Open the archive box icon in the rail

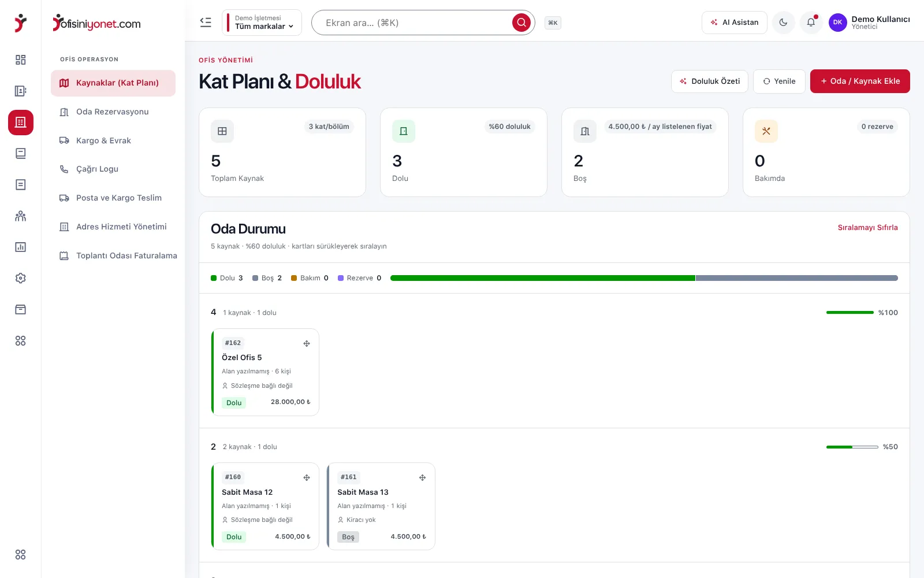(x=21, y=310)
